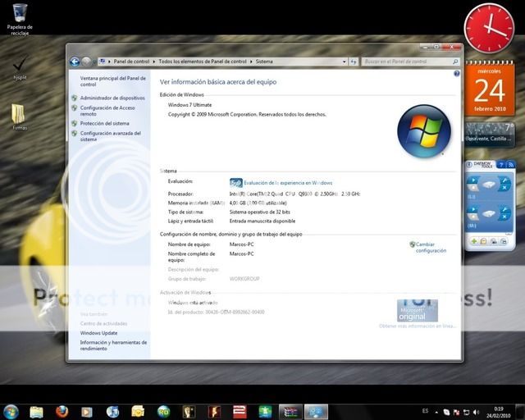The height and width of the screenshot is (420, 525).
Task: Click the green RD icon on the taskbar
Action: click(x=163, y=412)
